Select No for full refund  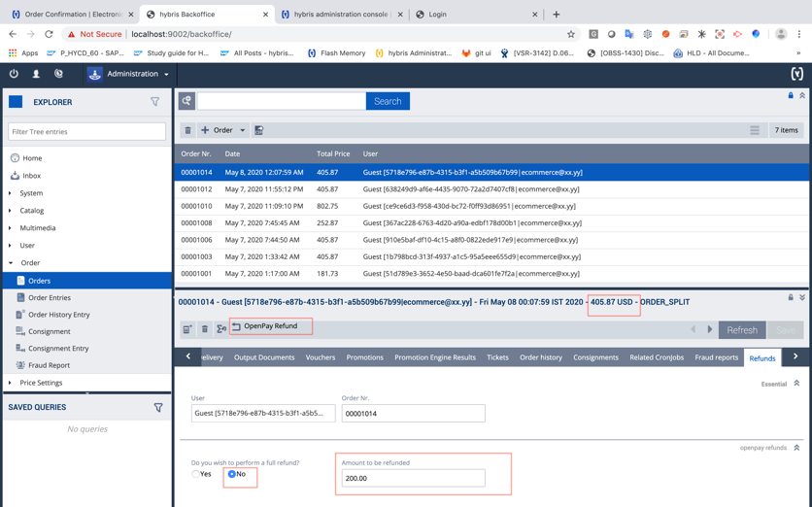pos(232,474)
